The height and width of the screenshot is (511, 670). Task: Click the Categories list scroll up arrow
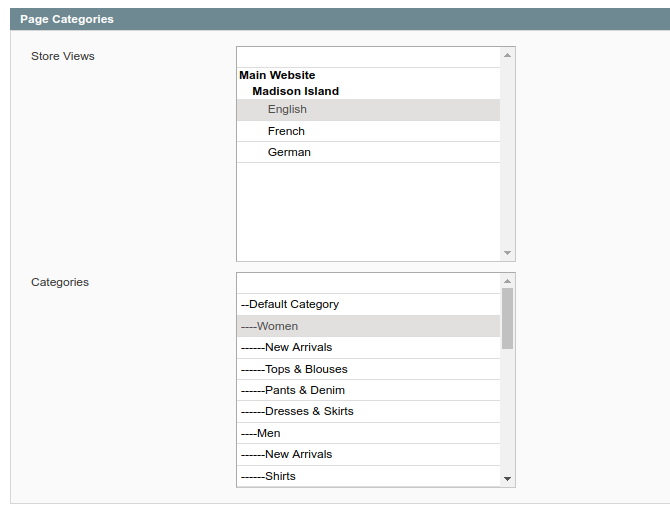(x=508, y=281)
